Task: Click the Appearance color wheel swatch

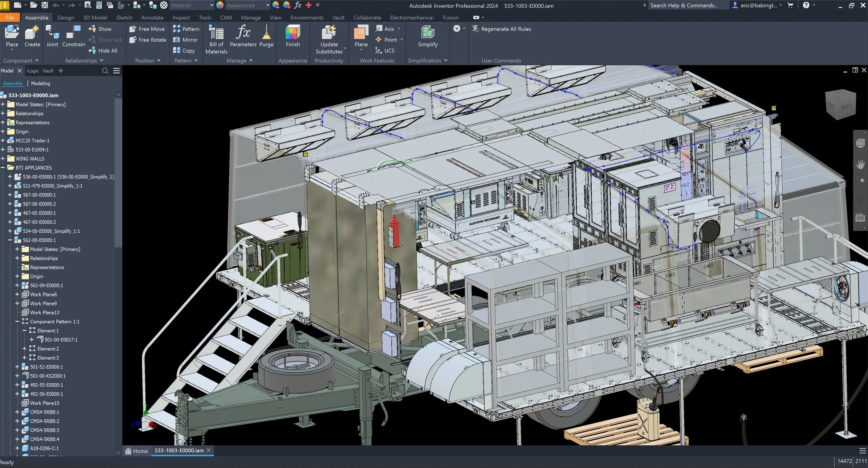Action: click(x=220, y=5)
